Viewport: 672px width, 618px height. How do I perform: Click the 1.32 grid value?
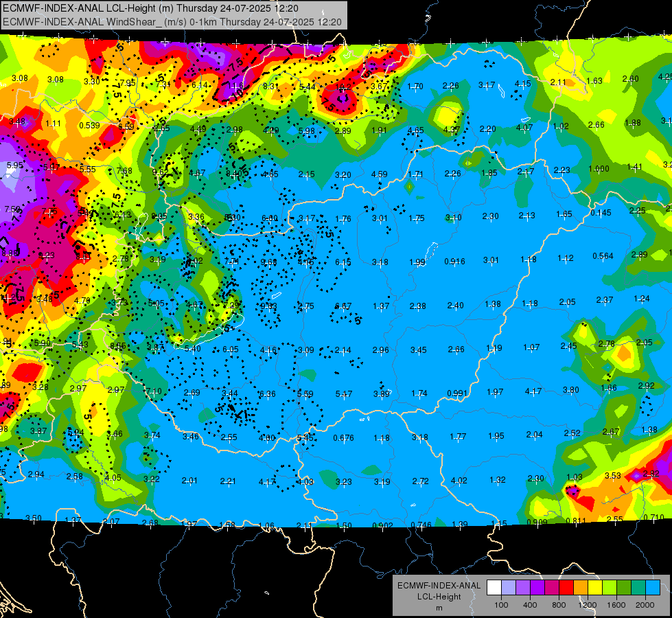pyautogui.click(x=498, y=480)
